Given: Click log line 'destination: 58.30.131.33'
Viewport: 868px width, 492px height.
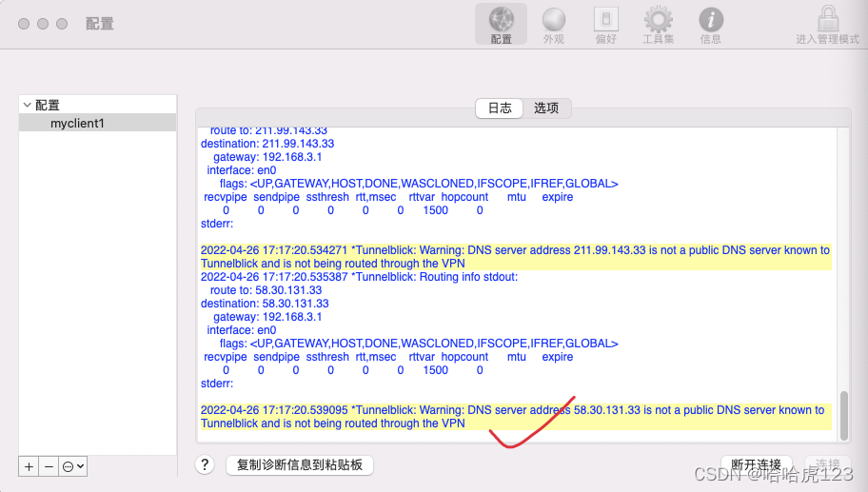Looking at the screenshot, I should click(x=265, y=304).
